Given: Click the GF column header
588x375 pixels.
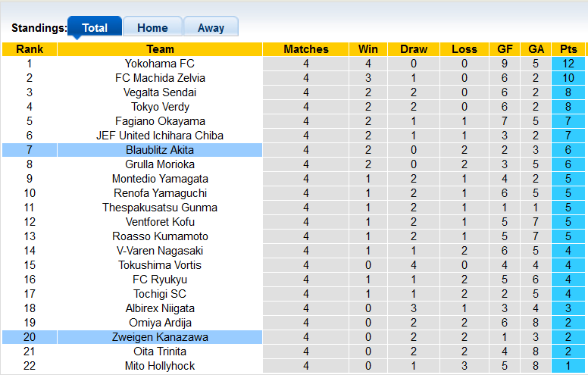Looking at the screenshot, I should coord(505,49).
